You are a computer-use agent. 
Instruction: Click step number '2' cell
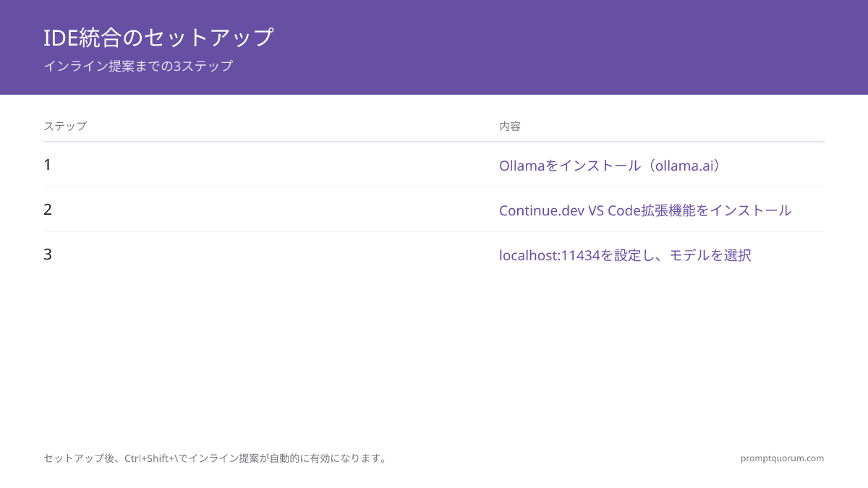pos(48,210)
